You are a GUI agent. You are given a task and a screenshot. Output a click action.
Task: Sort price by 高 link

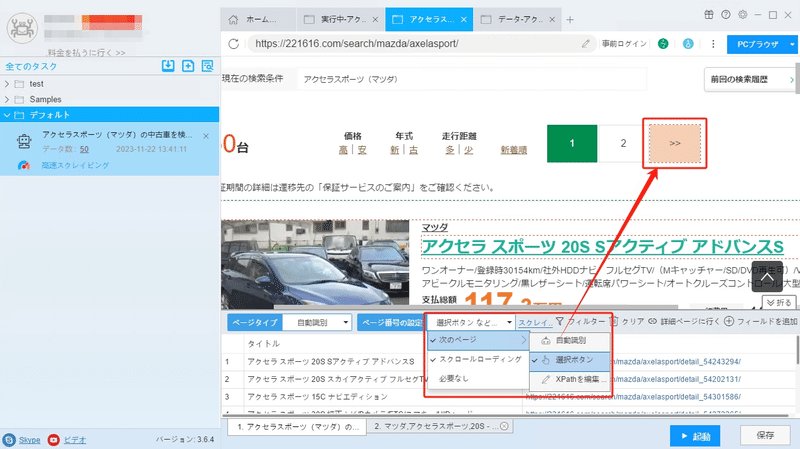pos(343,150)
